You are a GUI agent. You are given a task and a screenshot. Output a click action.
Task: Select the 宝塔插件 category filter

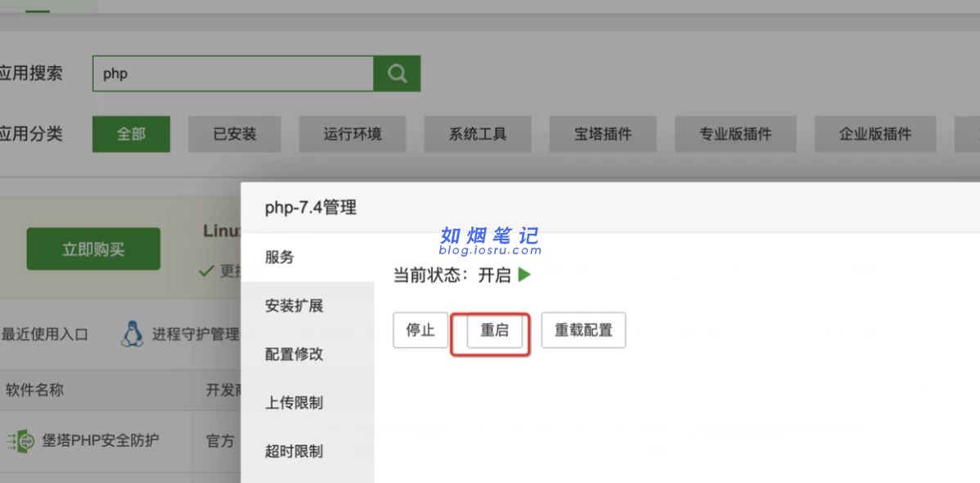click(603, 134)
